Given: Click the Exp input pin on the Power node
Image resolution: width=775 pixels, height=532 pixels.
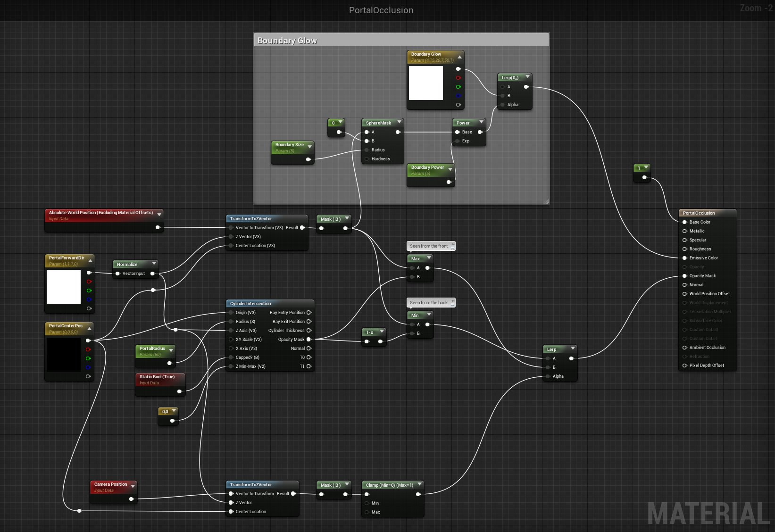Looking at the screenshot, I should [456, 141].
